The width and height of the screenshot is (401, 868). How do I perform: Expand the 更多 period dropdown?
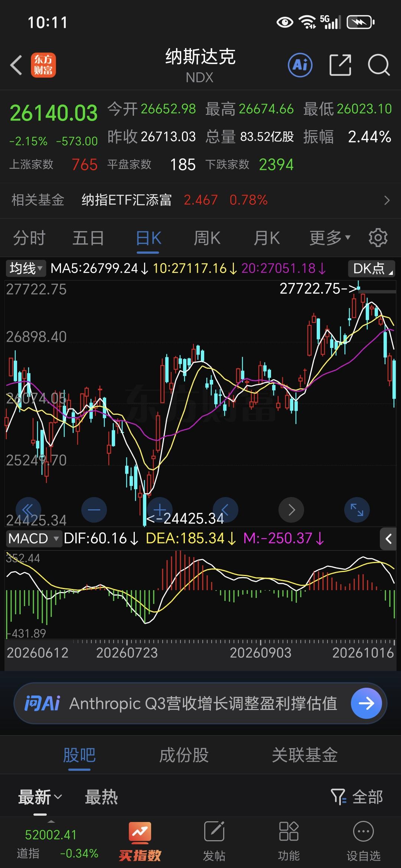coord(330,238)
